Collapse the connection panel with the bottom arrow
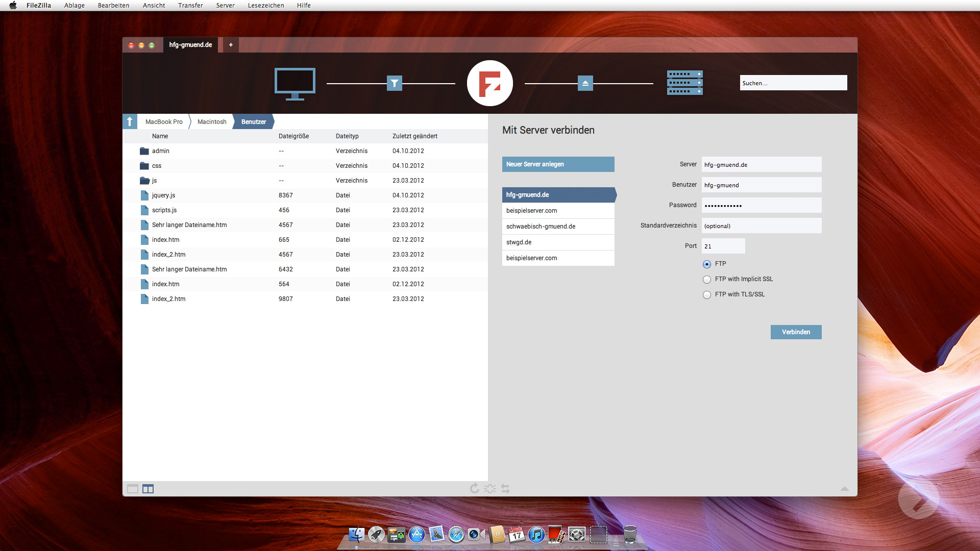This screenshot has height=551, width=980. pos(845,488)
